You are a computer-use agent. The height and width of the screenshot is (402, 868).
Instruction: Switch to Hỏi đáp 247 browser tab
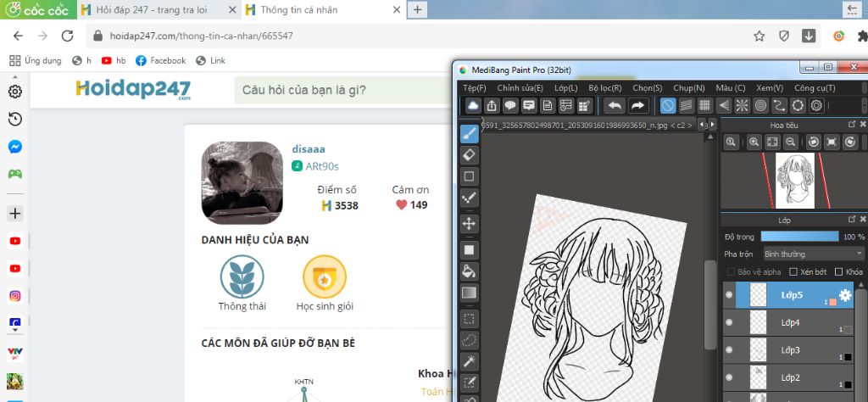159,10
